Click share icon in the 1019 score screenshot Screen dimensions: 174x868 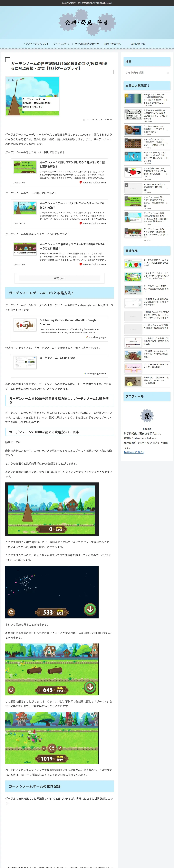(x=60, y=748)
